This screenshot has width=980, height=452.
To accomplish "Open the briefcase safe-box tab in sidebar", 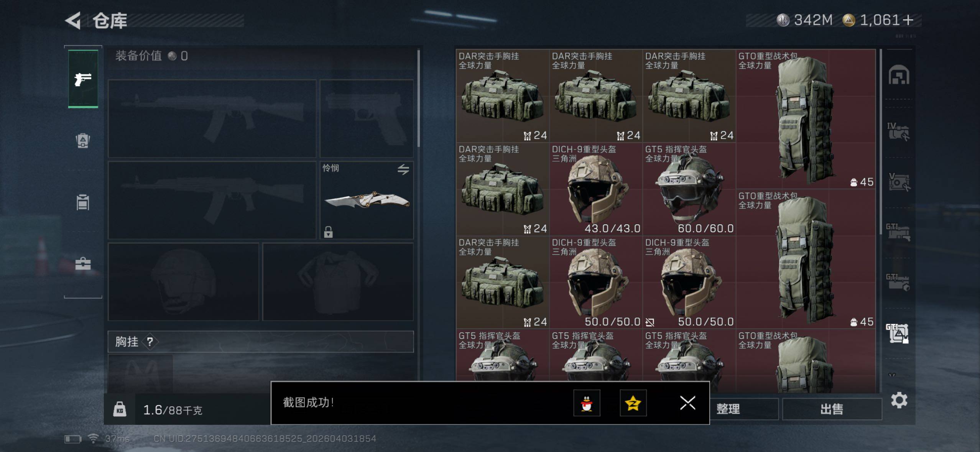I will [83, 264].
